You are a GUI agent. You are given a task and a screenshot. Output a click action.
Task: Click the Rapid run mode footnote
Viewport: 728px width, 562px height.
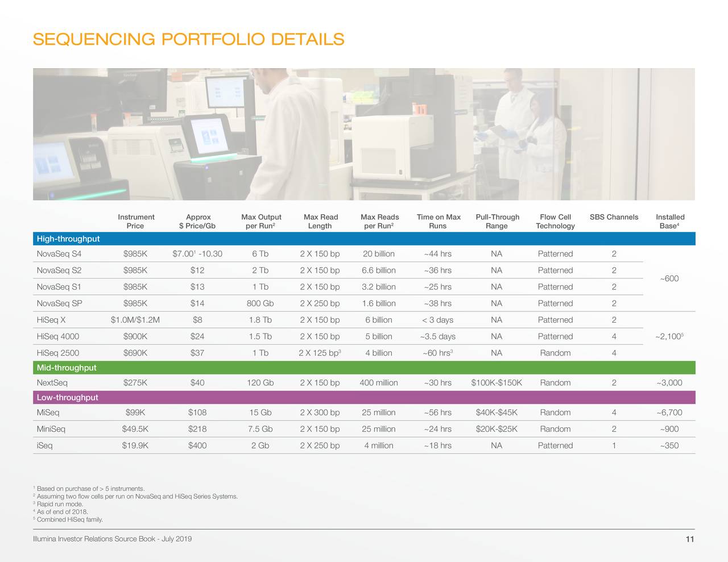(x=58, y=505)
